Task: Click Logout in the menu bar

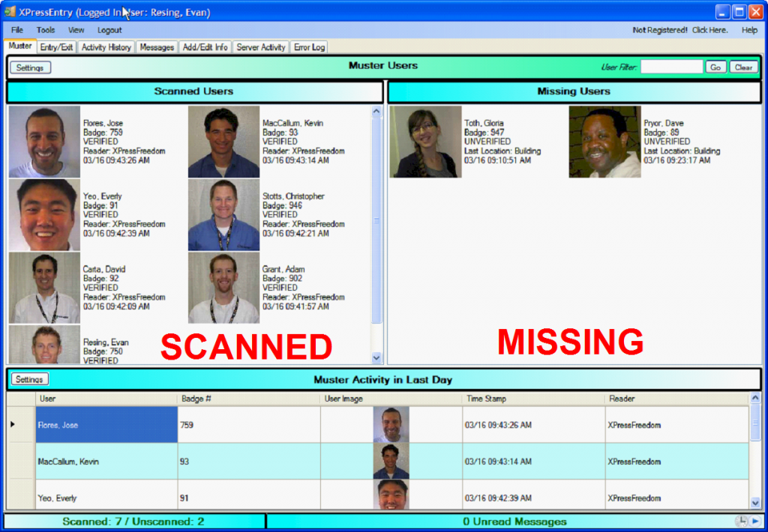Action: pos(109,30)
